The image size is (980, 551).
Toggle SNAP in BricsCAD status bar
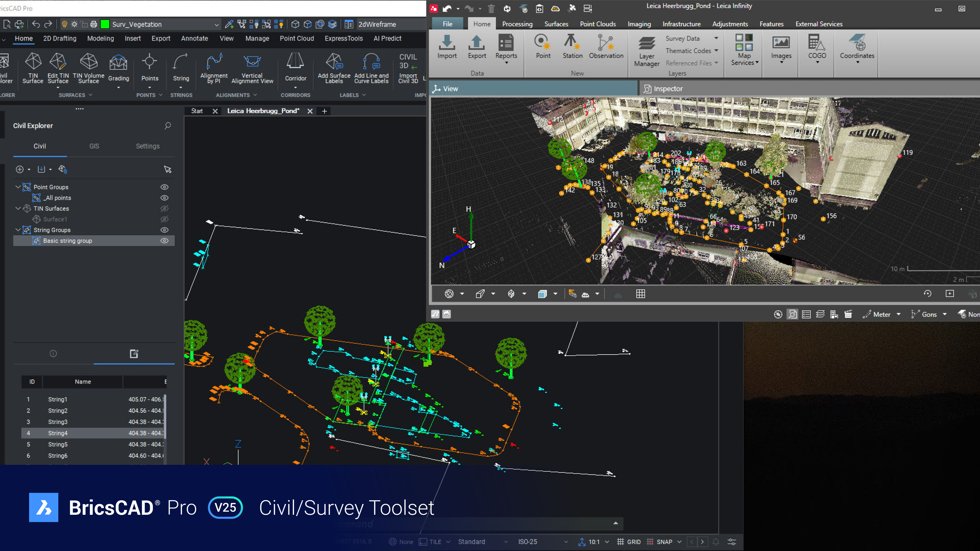(x=659, y=542)
